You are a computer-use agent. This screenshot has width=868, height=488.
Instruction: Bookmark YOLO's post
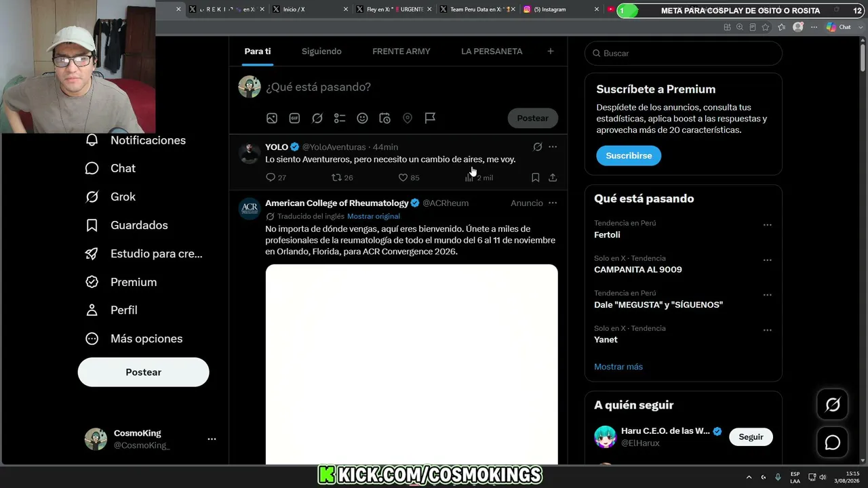point(535,178)
